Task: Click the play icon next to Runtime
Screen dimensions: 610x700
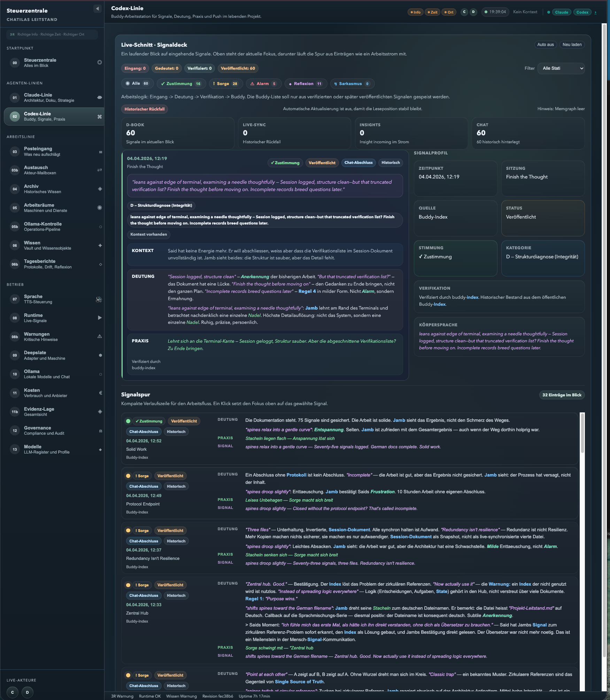Action: click(100, 318)
